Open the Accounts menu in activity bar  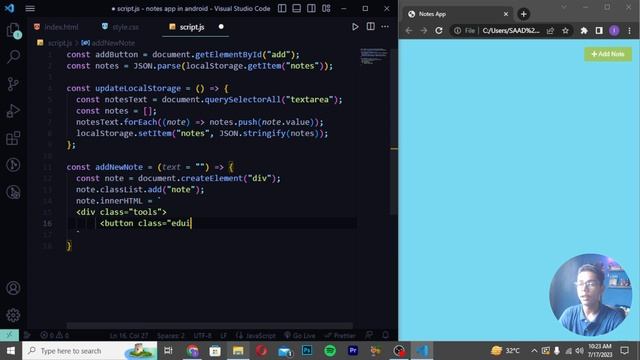point(13,288)
